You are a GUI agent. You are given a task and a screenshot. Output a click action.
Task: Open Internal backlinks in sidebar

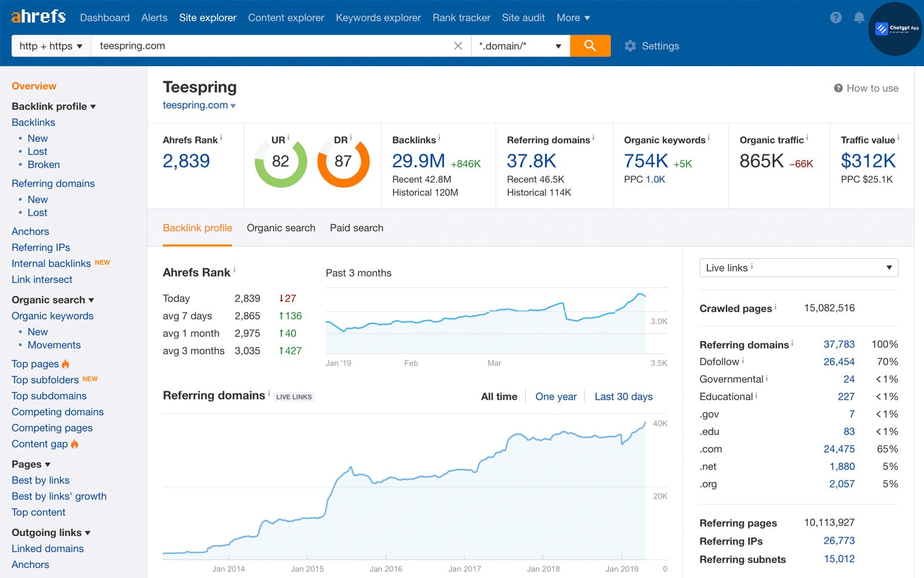point(51,264)
